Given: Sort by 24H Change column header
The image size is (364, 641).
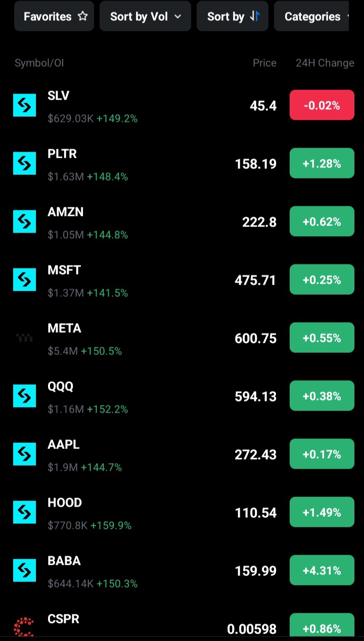Looking at the screenshot, I should (325, 63).
